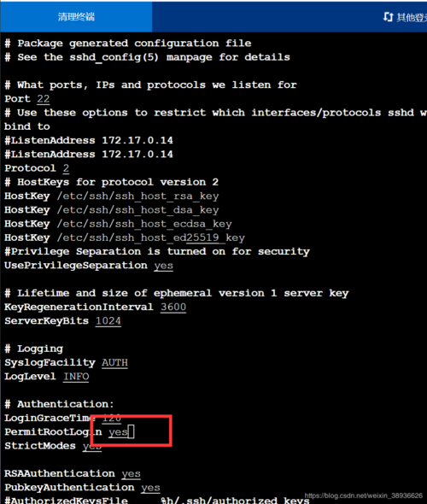427x504 pixels.
Task: Click the blog.csdn.net watermark link
Action: [x=364, y=495]
